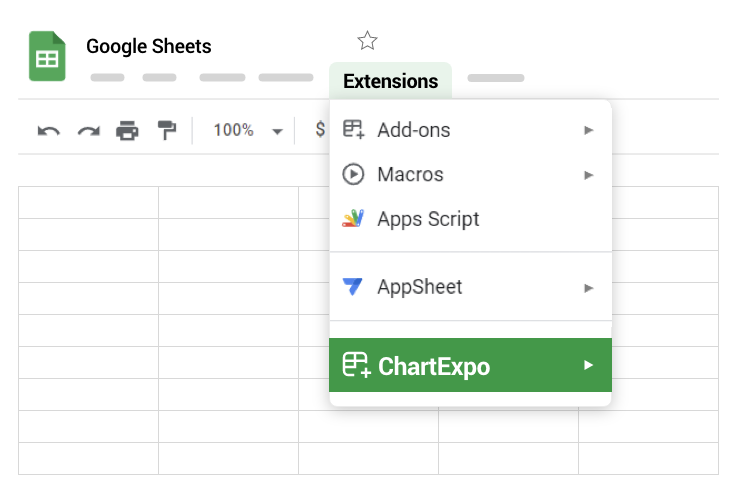Choose ChartExpo from the Extensions menu
The width and height of the screenshot is (736, 493).
click(470, 365)
